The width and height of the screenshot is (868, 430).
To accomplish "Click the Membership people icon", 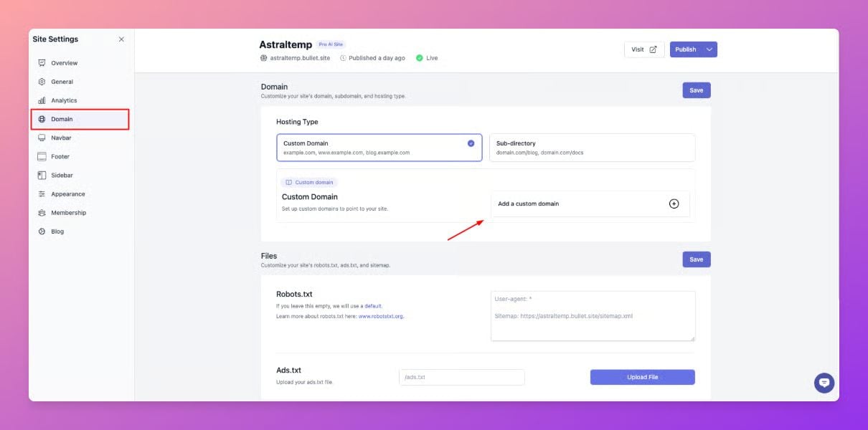I will pyautogui.click(x=42, y=212).
